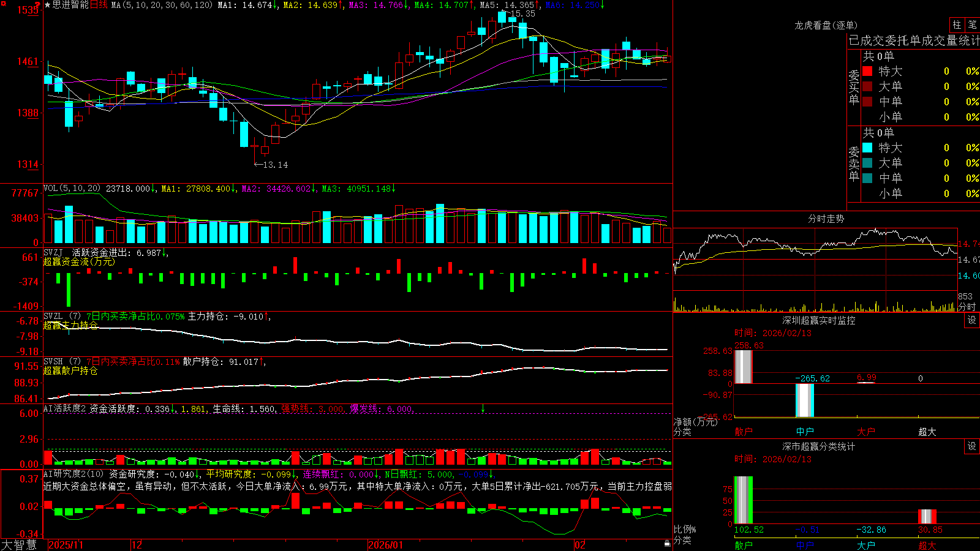Viewport: 980px width, 551px height.
Task: Click the 散户 green bar showing 102.52
Action: click(743, 500)
